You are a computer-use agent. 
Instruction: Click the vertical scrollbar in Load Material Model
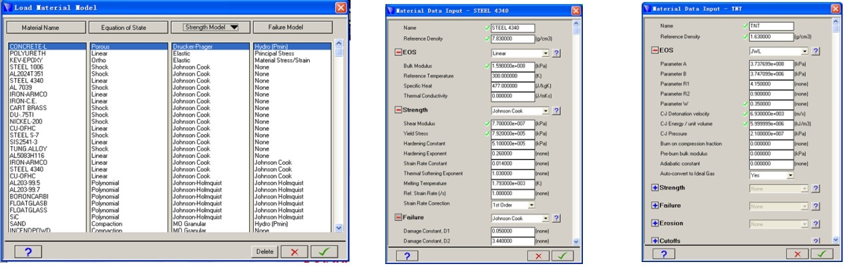click(x=339, y=137)
